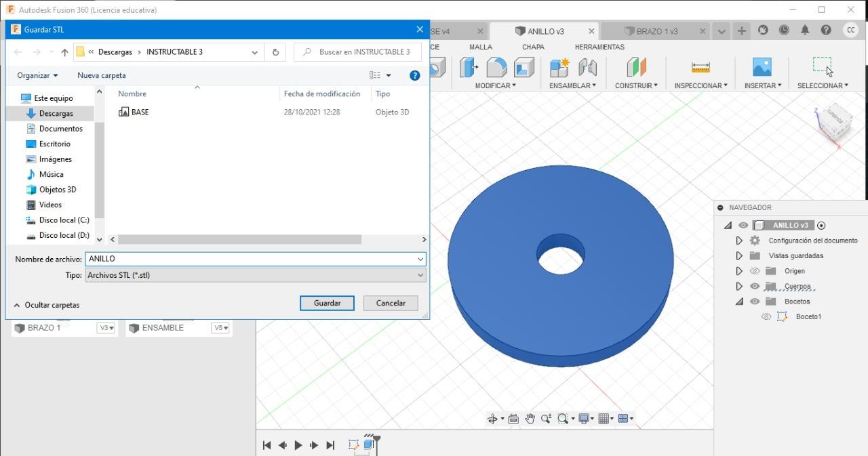The width and height of the screenshot is (868, 456).
Task: Click the Press Pull modify tool icon
Action: click(x=469, y=67)
